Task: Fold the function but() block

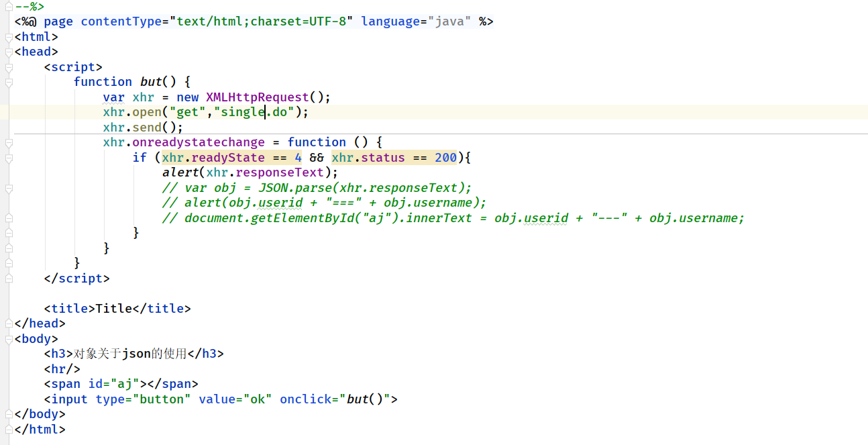Action: pos(8,83)
